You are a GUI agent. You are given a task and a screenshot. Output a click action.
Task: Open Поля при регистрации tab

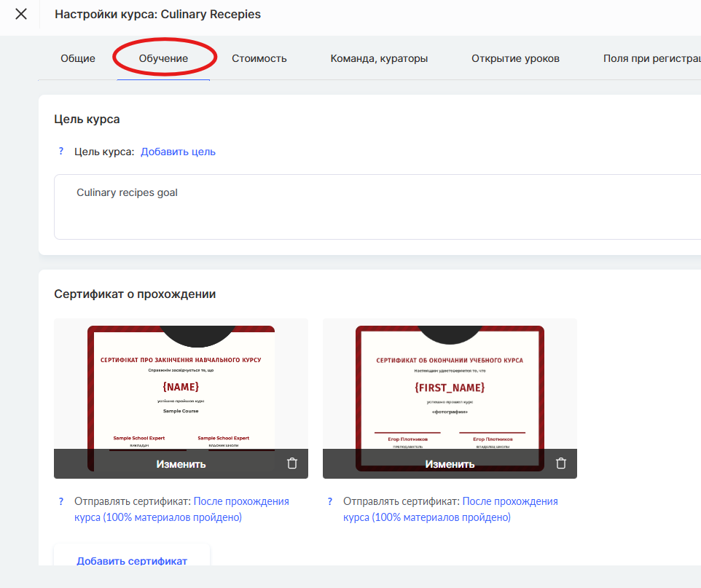pyautogui.click(x=651, y=58)
